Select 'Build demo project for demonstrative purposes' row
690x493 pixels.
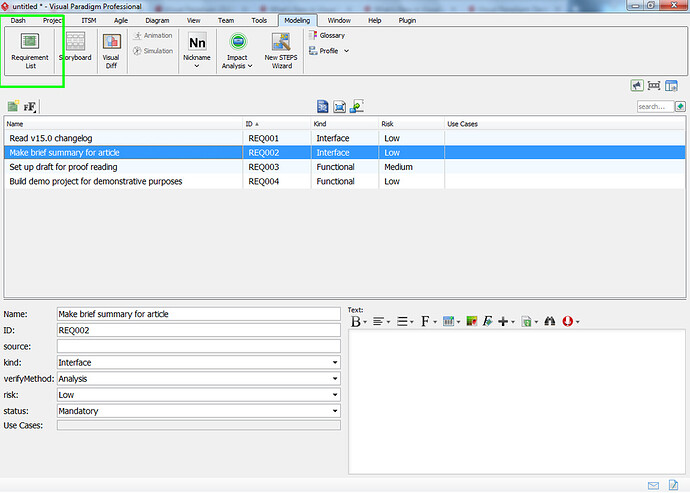point(345,181)
